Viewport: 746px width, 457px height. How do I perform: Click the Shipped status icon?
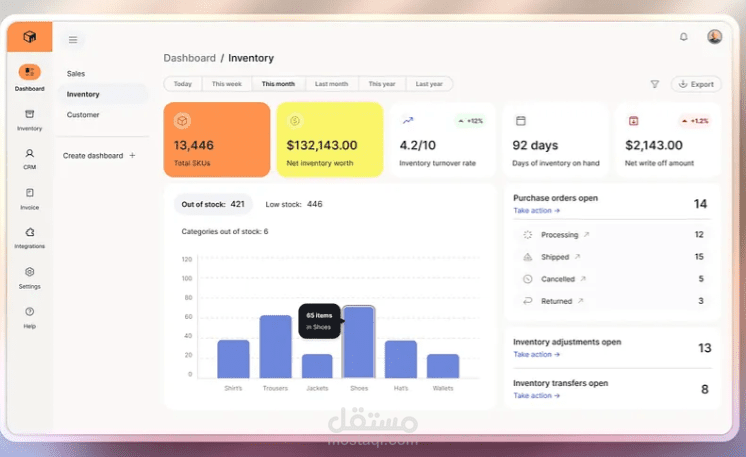528,257
